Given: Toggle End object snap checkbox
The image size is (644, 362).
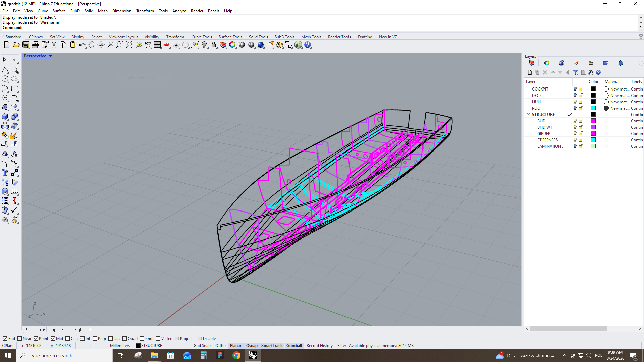Looking at the screenshot, I should (5, 339).
